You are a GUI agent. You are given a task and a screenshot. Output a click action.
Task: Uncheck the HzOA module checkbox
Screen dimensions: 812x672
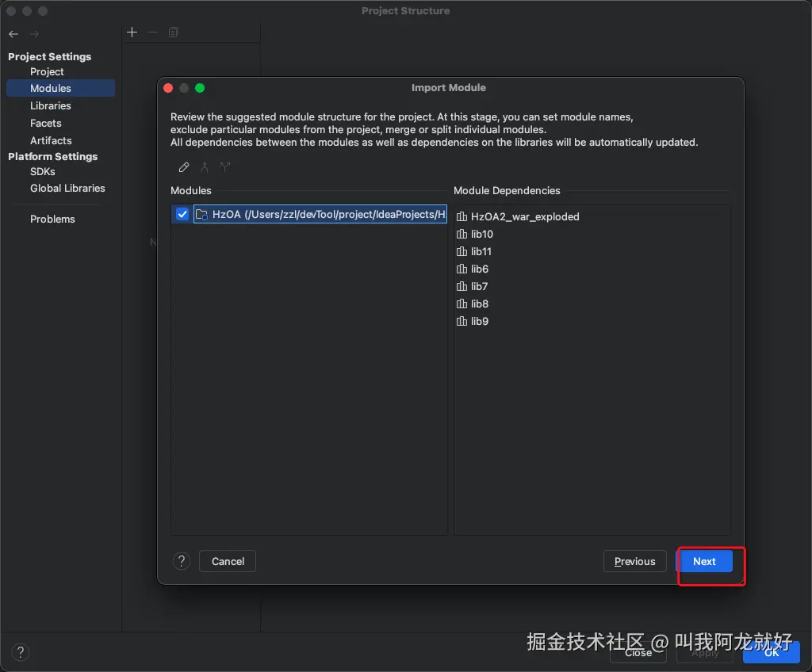[182, 214]
